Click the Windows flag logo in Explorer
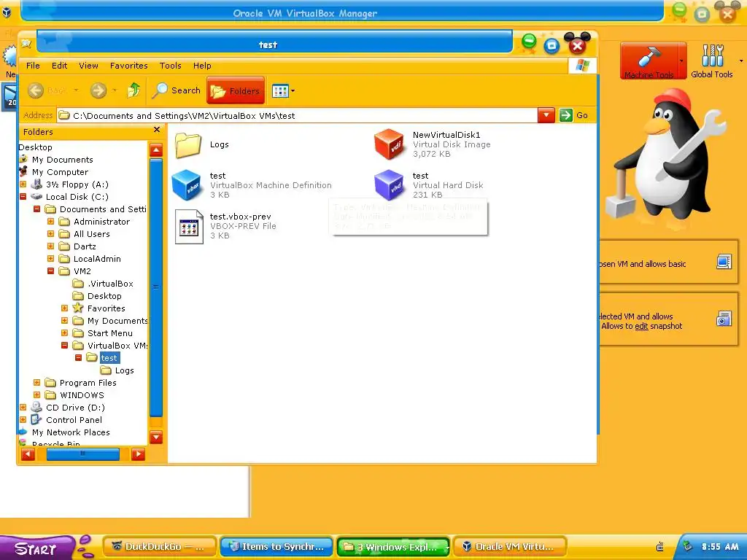 tap(582, 65)
